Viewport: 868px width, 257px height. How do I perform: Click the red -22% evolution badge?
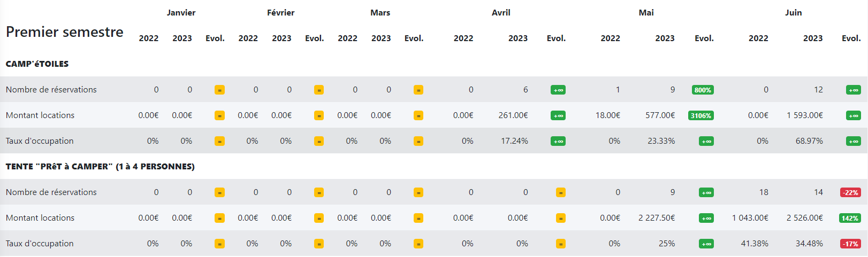[x=850, y=193]
